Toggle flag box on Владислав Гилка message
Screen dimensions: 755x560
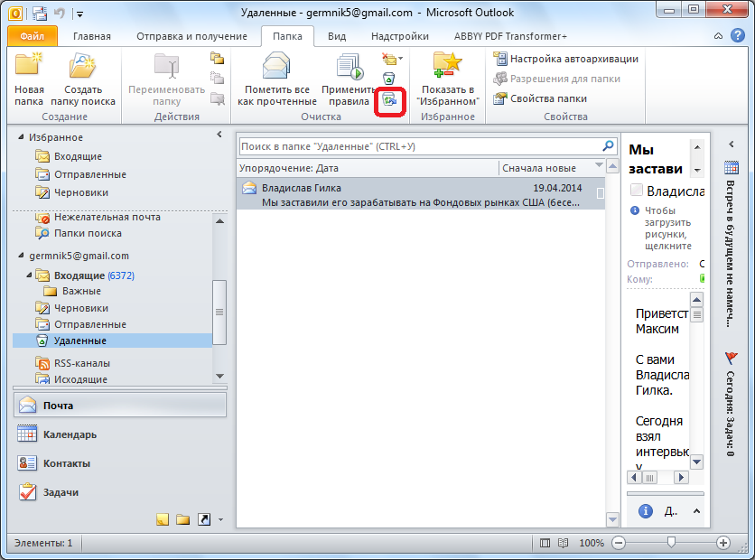tap(601, 194)
